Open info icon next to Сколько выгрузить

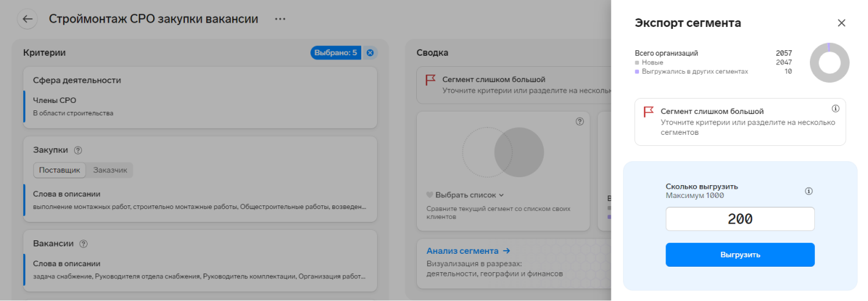[x=808, y=191]
